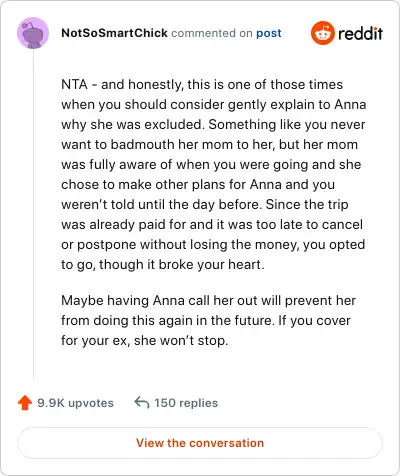The width and height of the screenshot is (400, 476).
Task: Click the reply arrow icon
Action: tap(142, 402)
